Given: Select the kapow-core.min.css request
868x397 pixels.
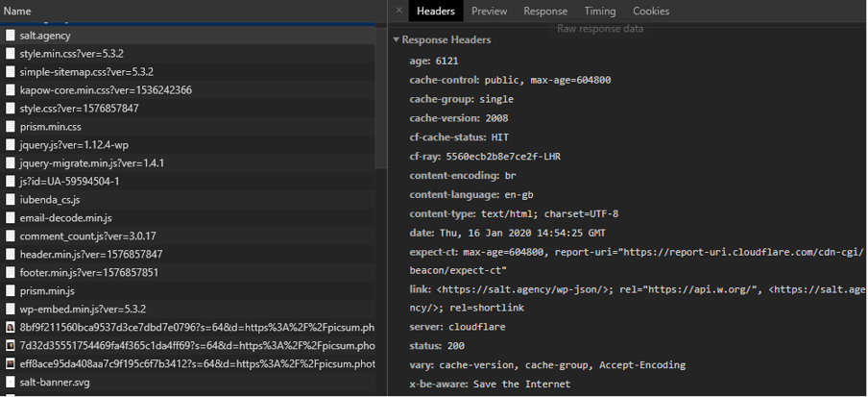Looking at the screenshot, I should [187, 90].
